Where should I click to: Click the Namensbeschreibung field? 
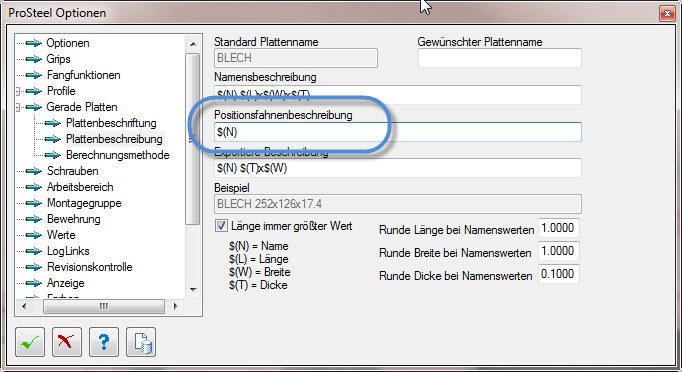pyautogui.click(x=398, y=95)
